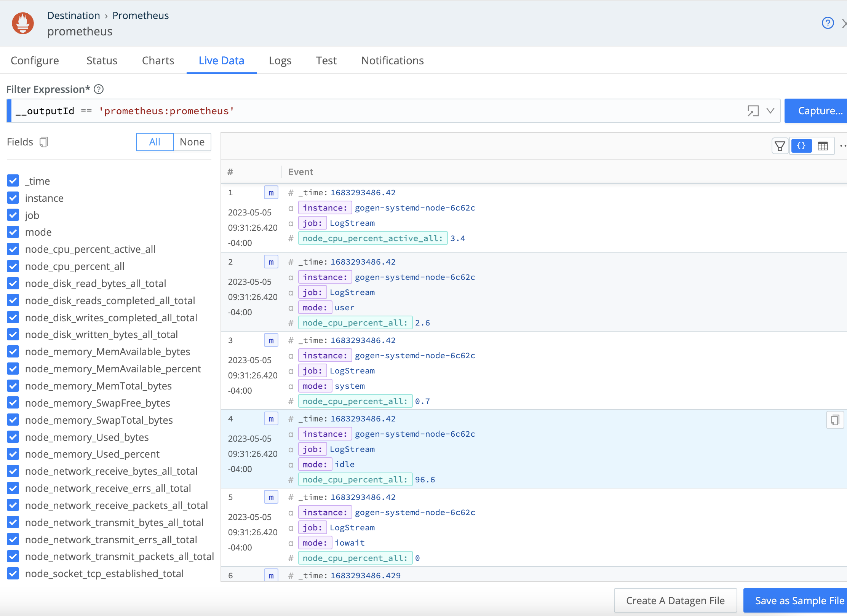Click inside the filter expression input field
This screenshot has width=847, height=616.
point(381,111)
